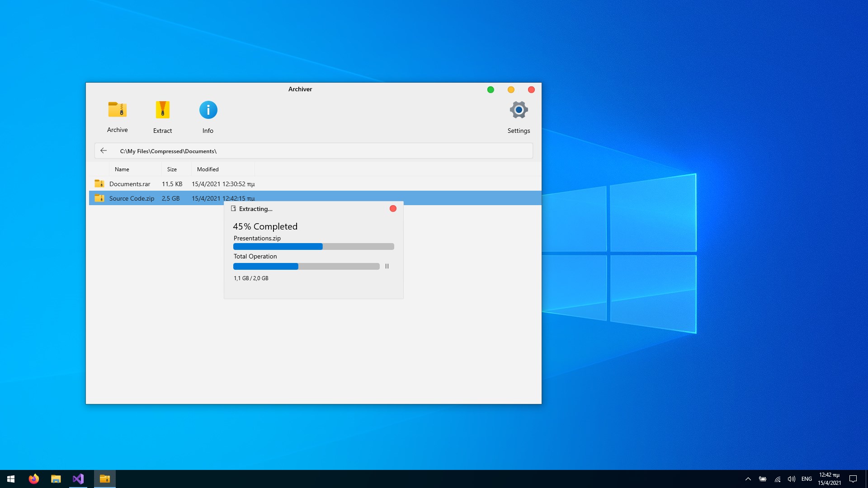The image size is (868, 488).
Task: Show hidden system tray icons
Action: (x=748, y=479)
